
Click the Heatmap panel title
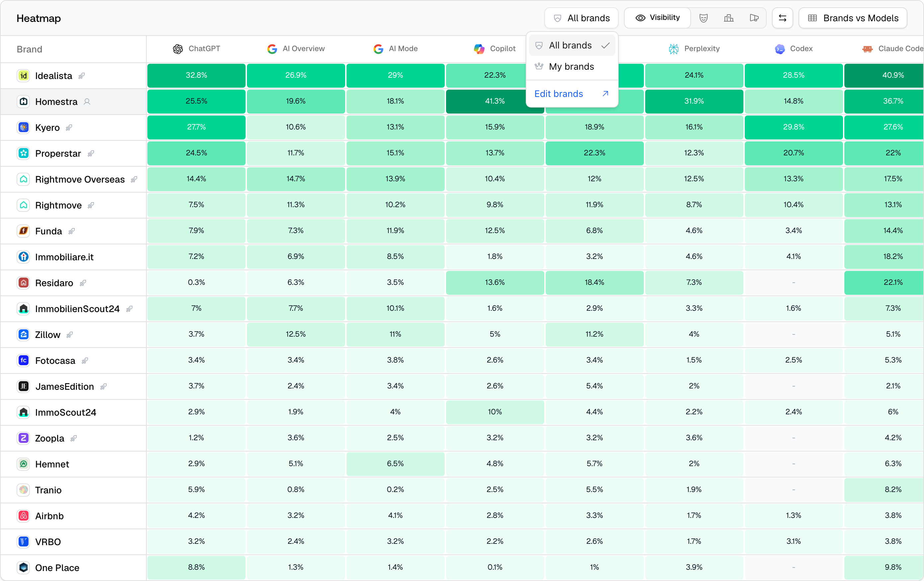click(x=39, y=18)
